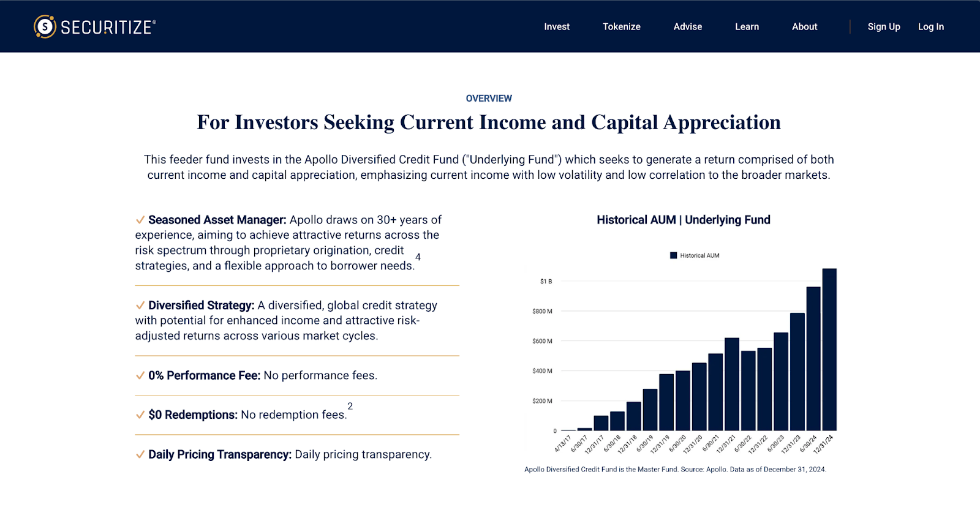Click the $200 M y-axis label
980x507 pixels.
[x=542, y=401]
